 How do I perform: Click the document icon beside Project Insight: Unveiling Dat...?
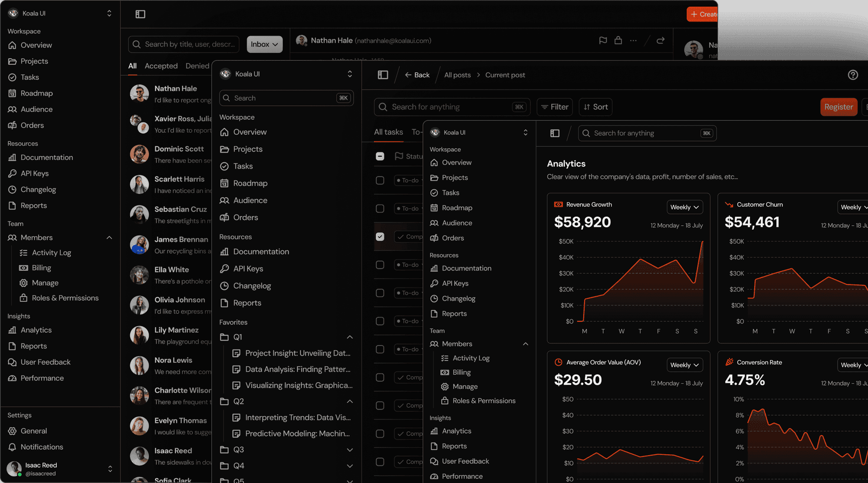pyautogui.click(x=236, y=353)
